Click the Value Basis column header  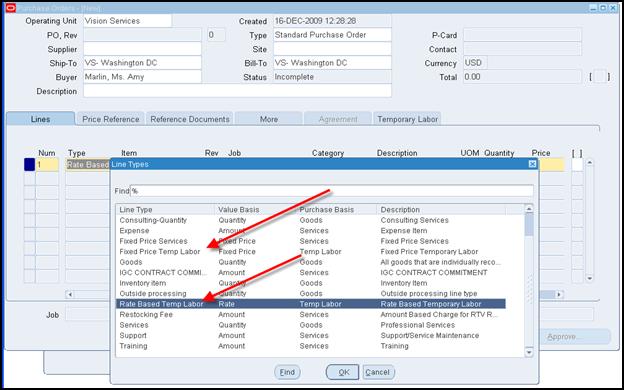pyautogui.click(x=256, y=210)
